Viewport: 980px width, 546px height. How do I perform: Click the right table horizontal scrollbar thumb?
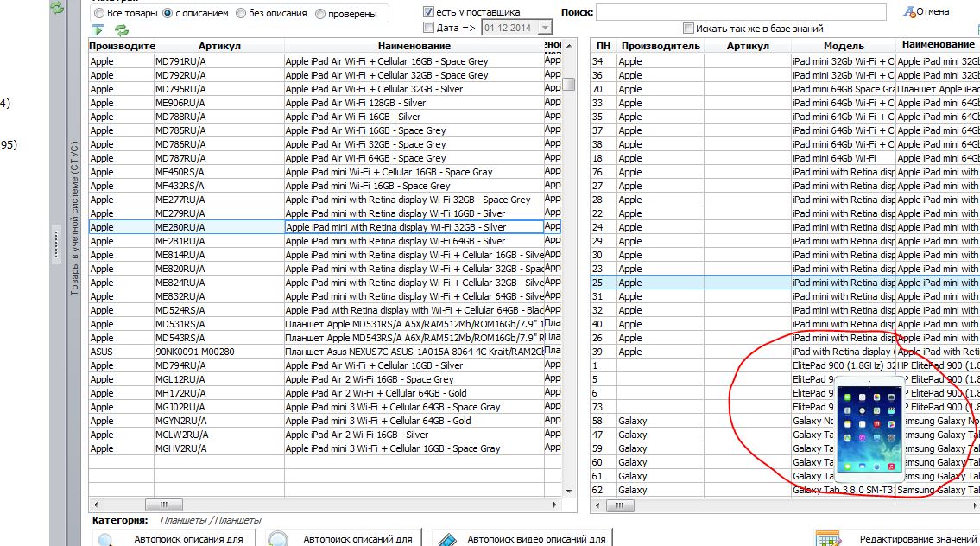tap(619, 505)
